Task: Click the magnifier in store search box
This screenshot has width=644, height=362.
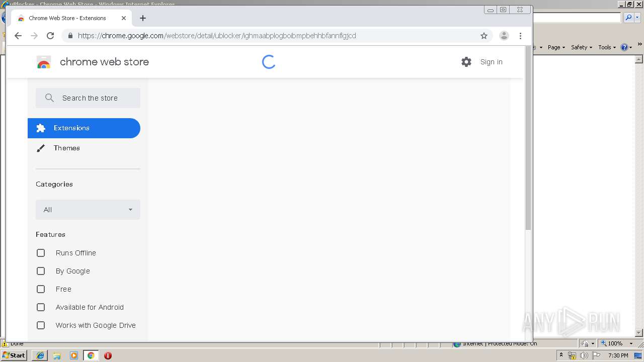Action: (49, 98)
